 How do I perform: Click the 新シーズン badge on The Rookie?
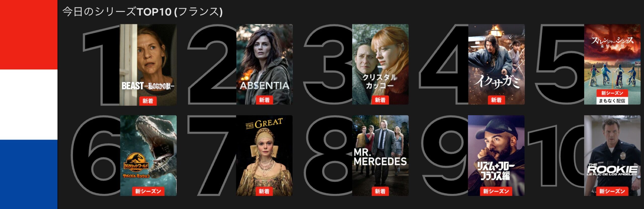click(612, 191)
